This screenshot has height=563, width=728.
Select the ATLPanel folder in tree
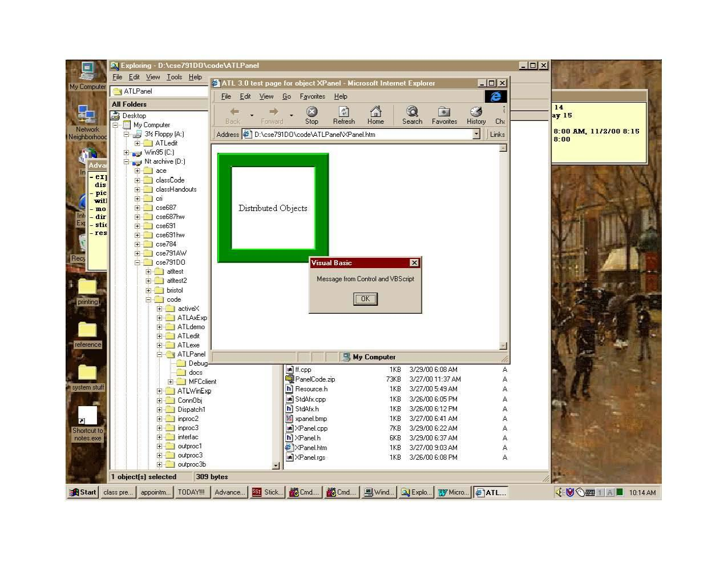pyautogui.click(x=191, y=354)
